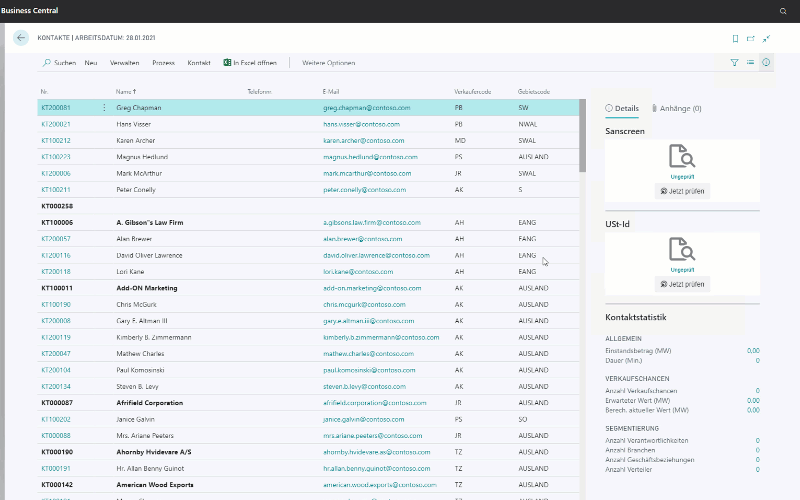Open the Erwarteter Wert (MW) value
Image resolution: width=800 pixels, height=500 pixels.
tap(753, 401)
